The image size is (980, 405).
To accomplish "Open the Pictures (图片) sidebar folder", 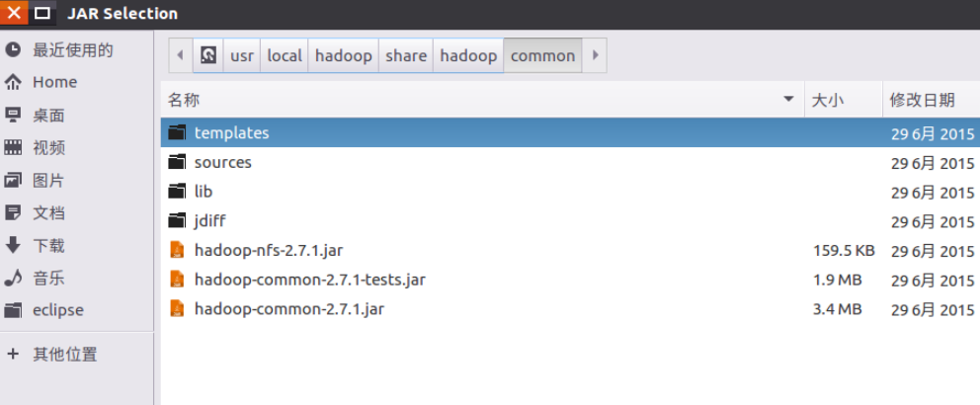I will tap(76, 181).
